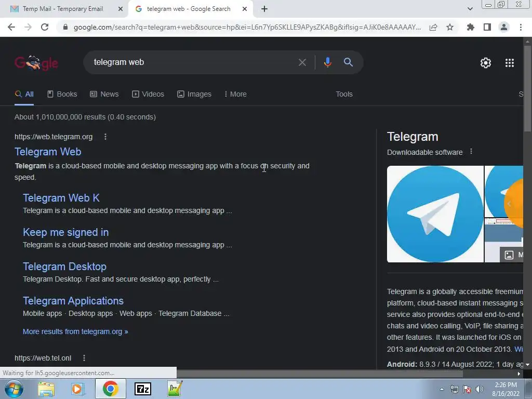View the site info lock icon
The image size is (532, 399).
coord(65,27)
